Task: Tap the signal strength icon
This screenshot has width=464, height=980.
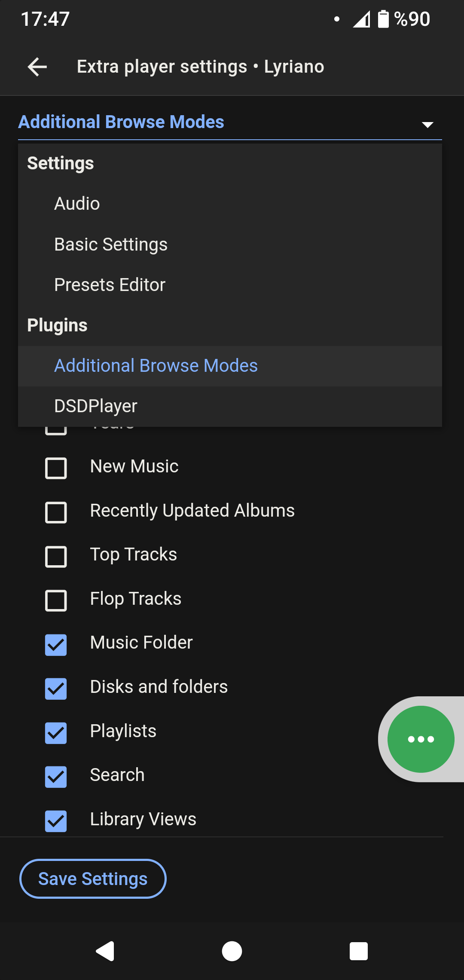Action: coord(361,20)
